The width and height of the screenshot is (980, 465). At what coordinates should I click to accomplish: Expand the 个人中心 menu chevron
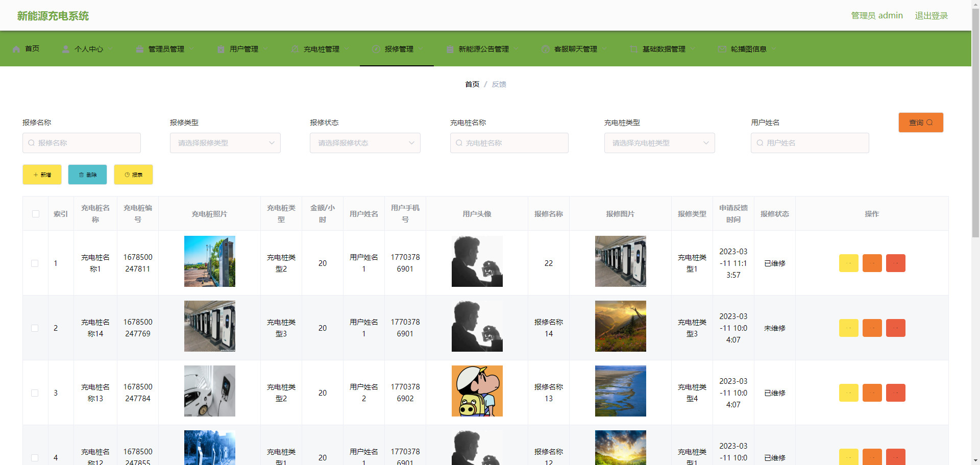(110, 49)
